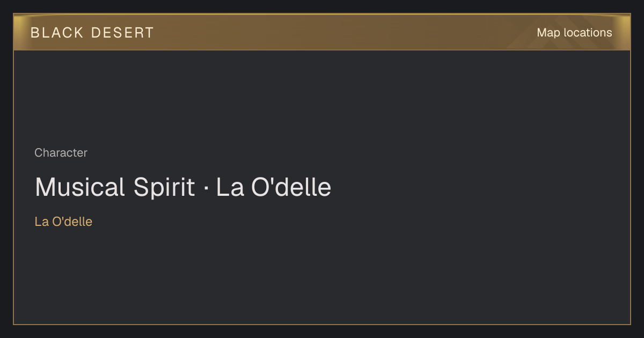
Task: Open the Map locations link
Action: tap(574, 33)
